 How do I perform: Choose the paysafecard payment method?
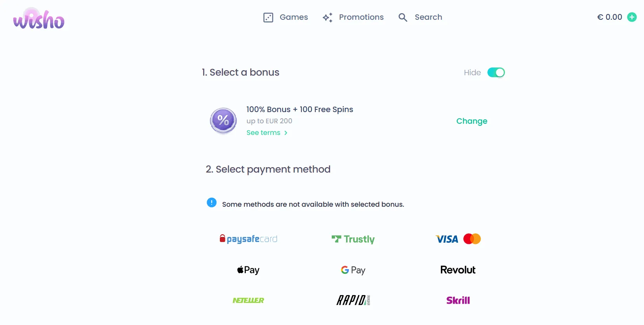click(249, 239)
